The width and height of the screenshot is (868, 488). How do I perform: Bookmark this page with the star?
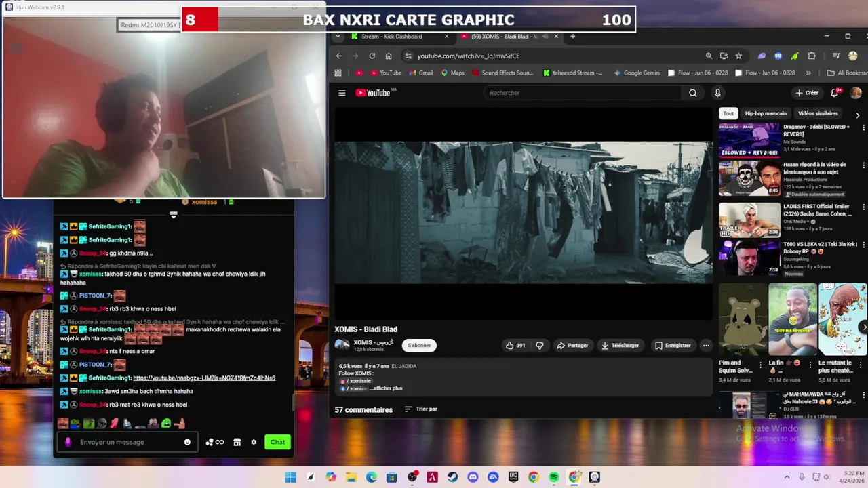pyautogui.click(x=738, y=56)
